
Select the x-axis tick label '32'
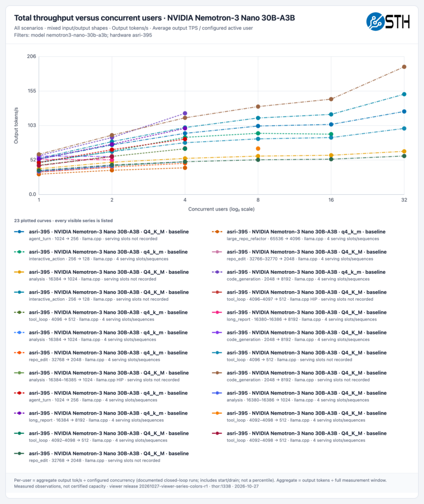click(404, 200)
